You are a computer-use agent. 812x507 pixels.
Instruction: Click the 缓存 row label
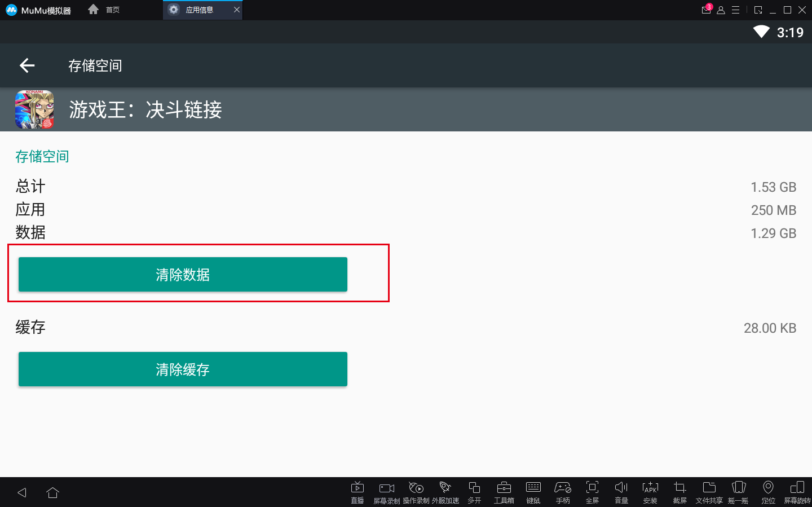click(x=30, y=327)
